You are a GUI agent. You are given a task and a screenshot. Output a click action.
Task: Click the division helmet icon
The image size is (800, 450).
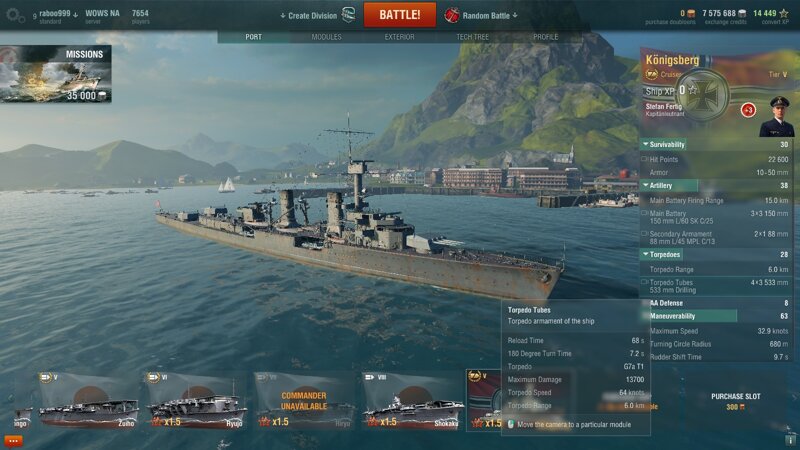(348, 15)
